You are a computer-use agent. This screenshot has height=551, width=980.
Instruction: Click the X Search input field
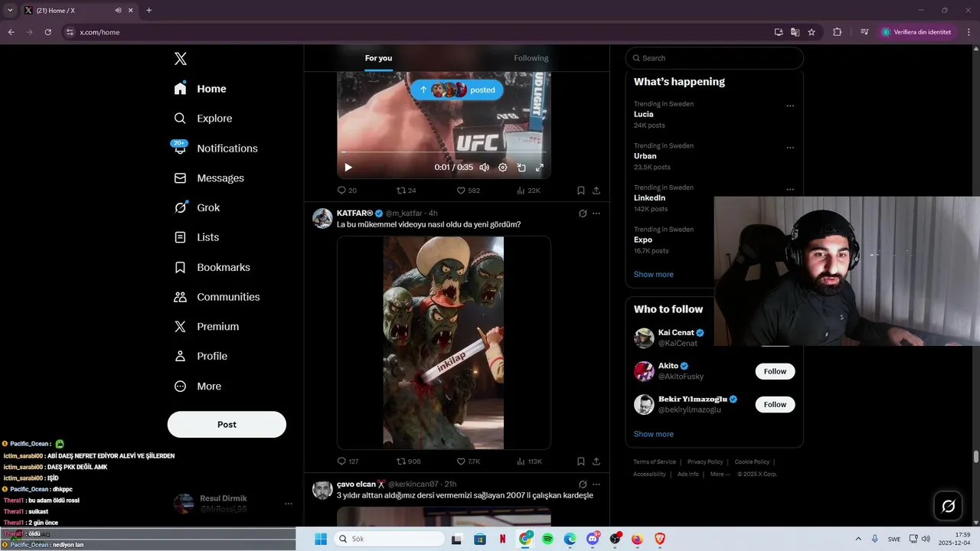[714, 58]
